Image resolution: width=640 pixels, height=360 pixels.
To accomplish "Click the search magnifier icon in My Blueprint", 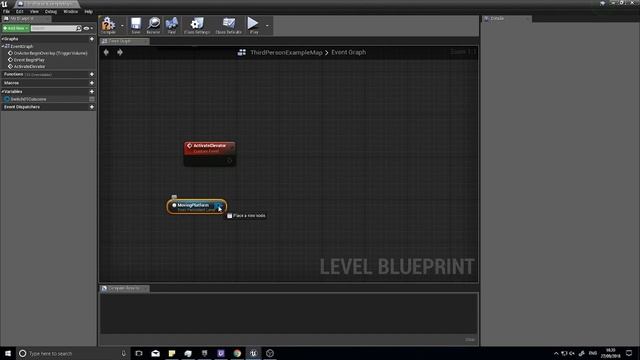I will coord(79,28).
